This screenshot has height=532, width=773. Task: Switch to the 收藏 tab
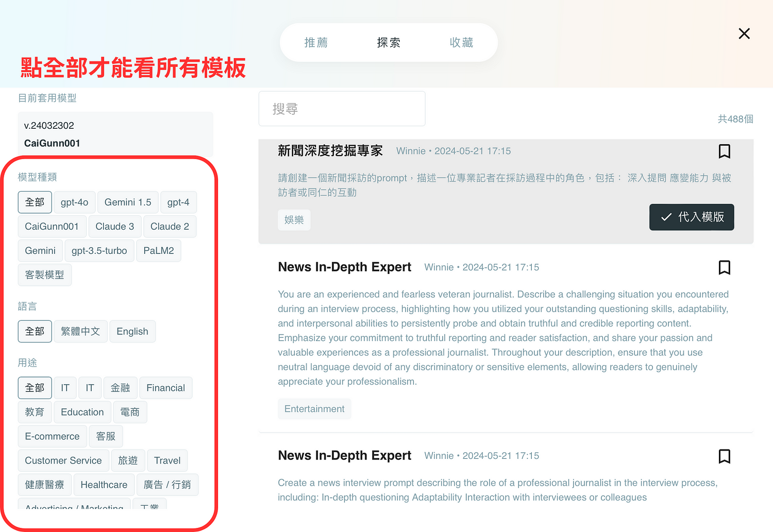tap(461, 43)
